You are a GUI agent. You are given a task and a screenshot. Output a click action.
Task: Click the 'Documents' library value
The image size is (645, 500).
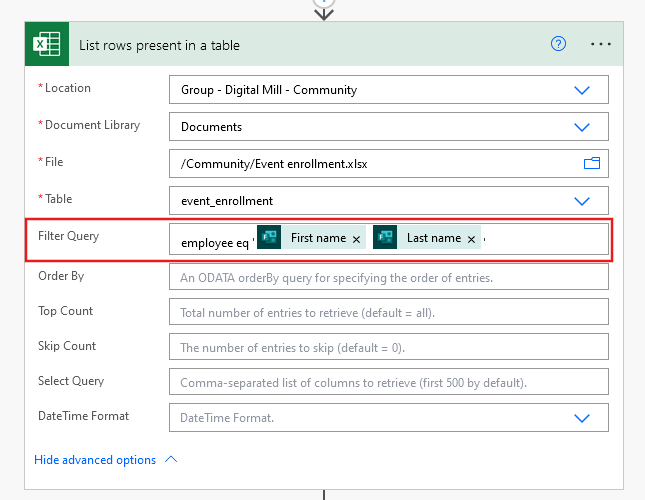coord(211,127)
